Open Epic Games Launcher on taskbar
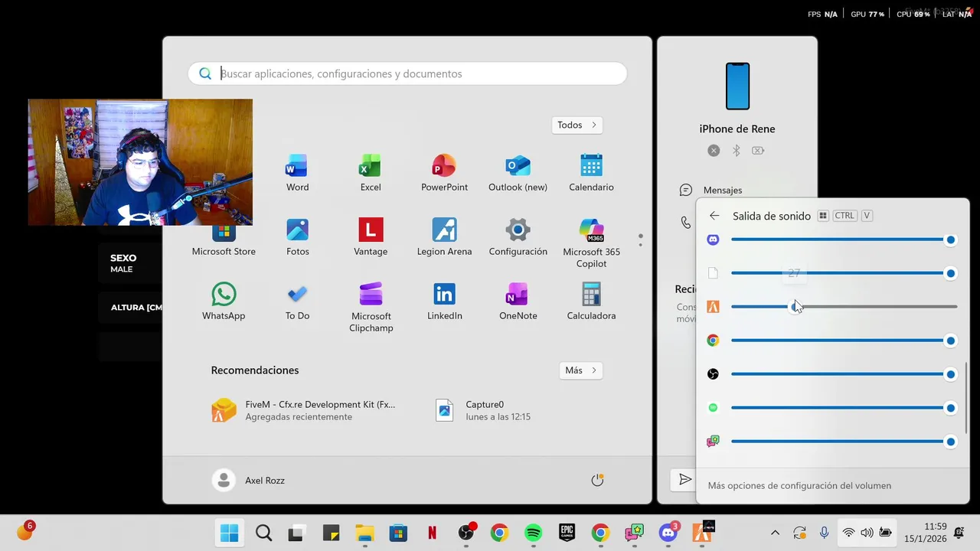The height and width of the screenshot is (551, 980). (x=567, y=533)
